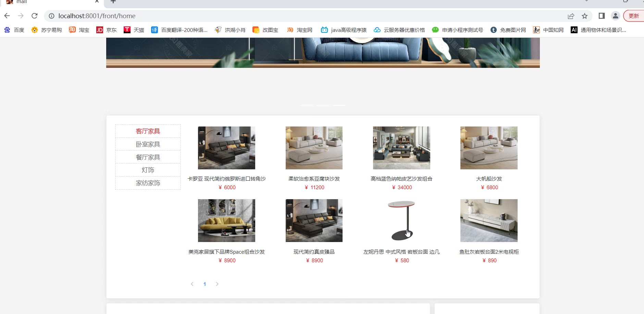Open the 云服务器优惠价格 bookmark
The width and height of the screenshot is (644, 314).
(399, 30)
